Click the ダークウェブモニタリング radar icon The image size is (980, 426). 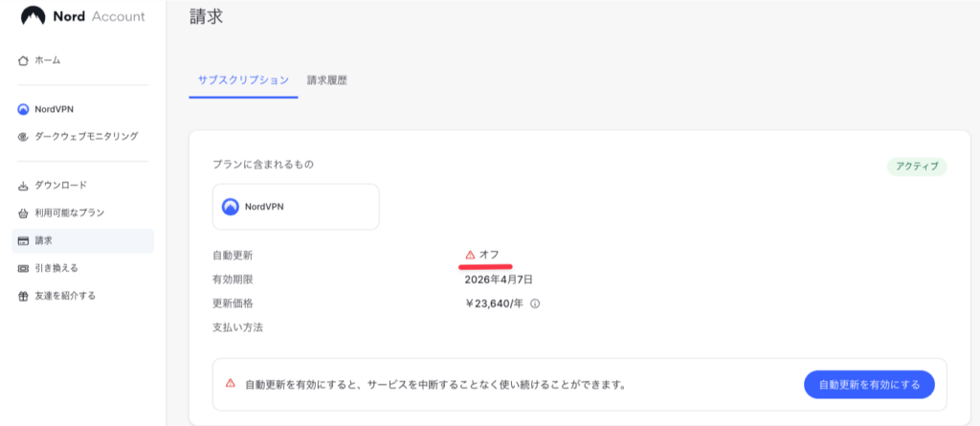(x=23, y=136)
